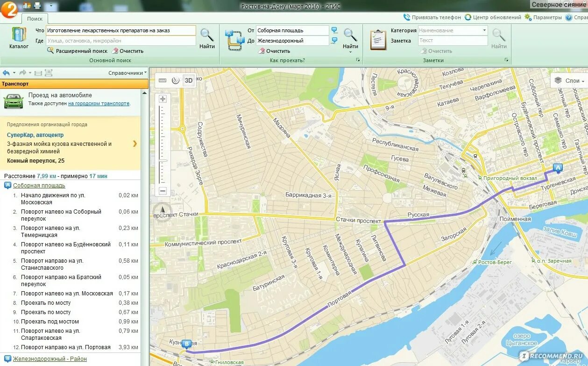Click the notes clipboard icon
The width and height of the screenshot is (588, 366).
pos(378,40)
